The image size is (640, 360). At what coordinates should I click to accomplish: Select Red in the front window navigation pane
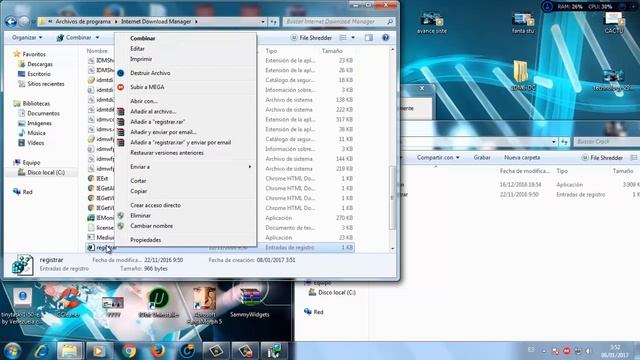(27, 192)
